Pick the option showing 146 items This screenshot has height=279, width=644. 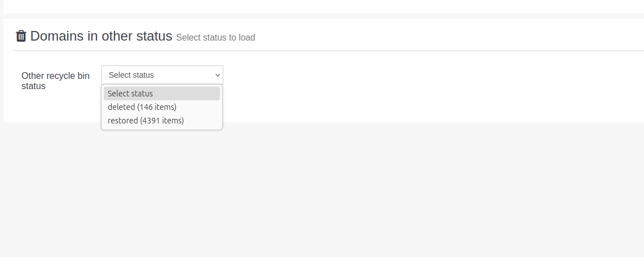coord(142,107)
